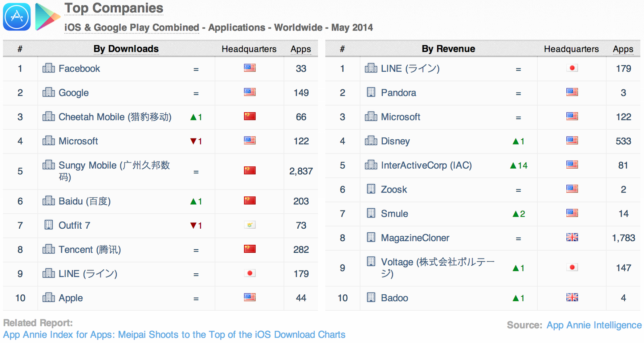Open the Google company entry

click(74, 93)
